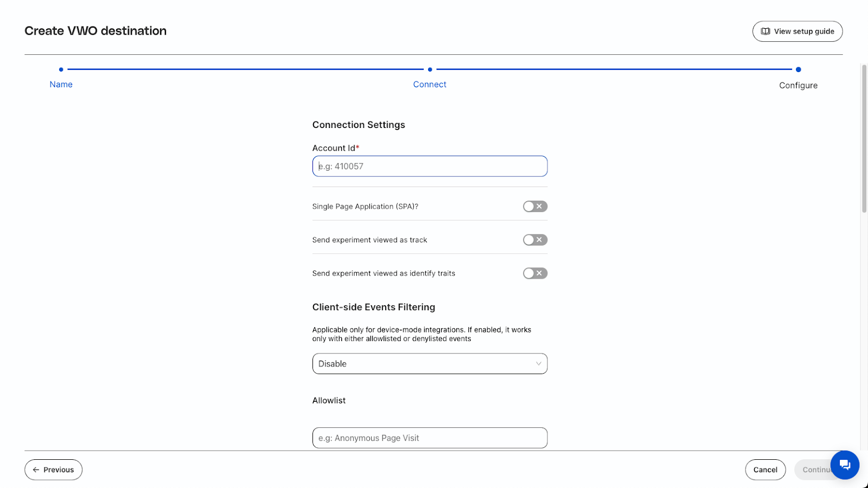Image resolution: width=868 pixels, height=488 pixels.
Task: Click the Connection Settings heading
Action: 359,125
